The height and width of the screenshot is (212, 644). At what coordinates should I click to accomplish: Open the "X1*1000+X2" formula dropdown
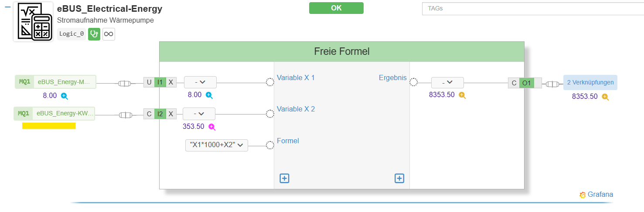pyautogui.click(x=217, y=145)
